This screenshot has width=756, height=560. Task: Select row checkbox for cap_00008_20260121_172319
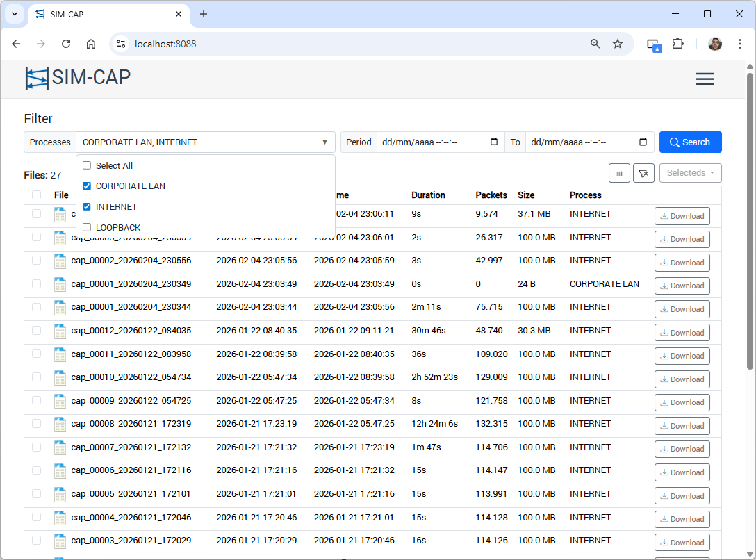click(36, 424)
